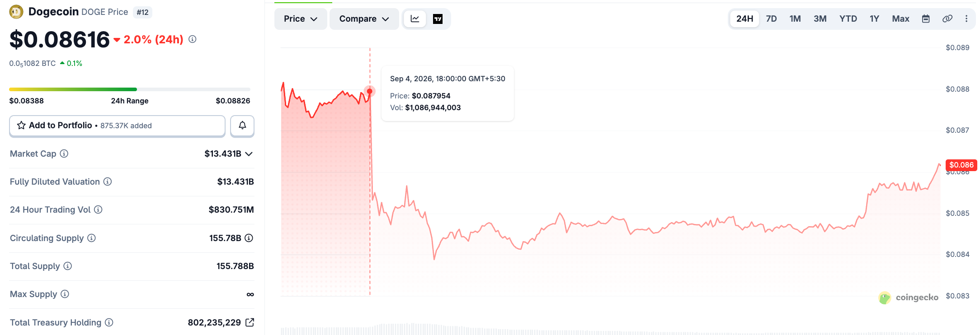Switch to the line chart view
Screen dimensions: 980x335
[415, 19]
